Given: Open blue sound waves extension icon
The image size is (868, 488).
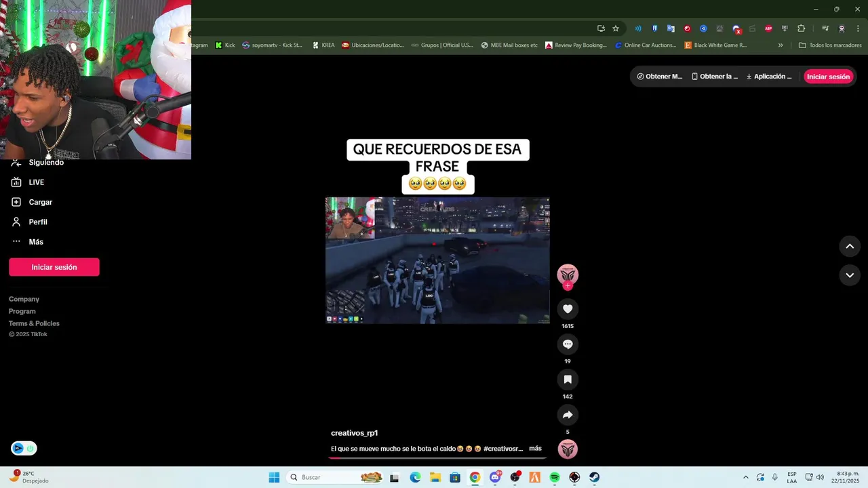Looking at the screenshot, I should tap(638, 28).
